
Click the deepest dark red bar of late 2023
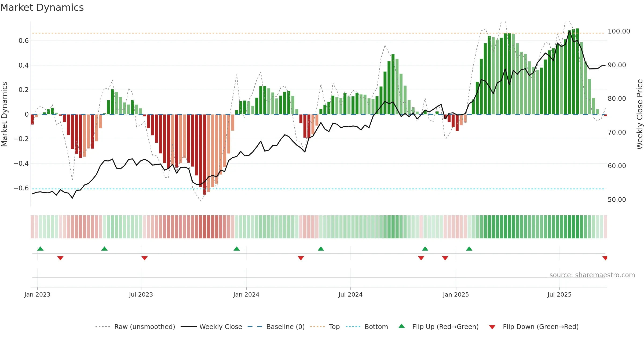point(205,154)
